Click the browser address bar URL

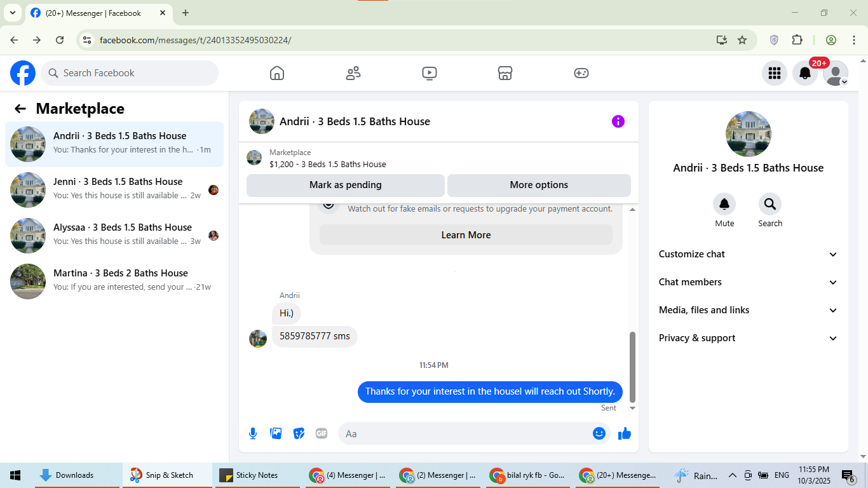coord(195,40)
